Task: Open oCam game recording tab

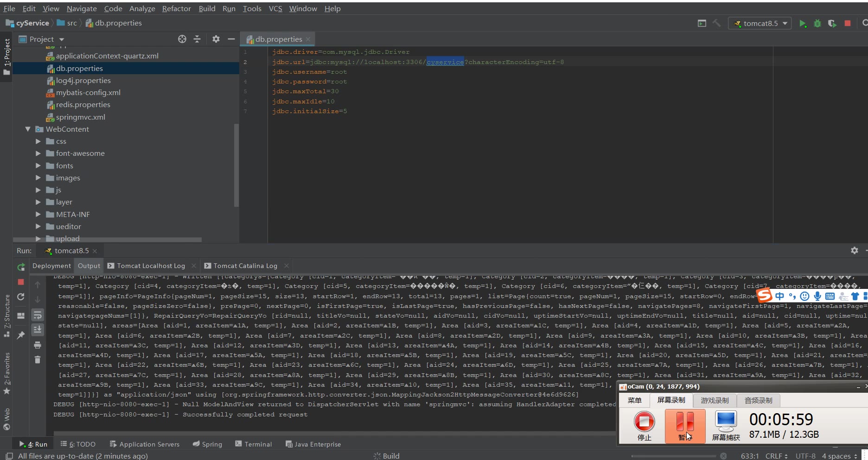Action: (x=715, y=400)
